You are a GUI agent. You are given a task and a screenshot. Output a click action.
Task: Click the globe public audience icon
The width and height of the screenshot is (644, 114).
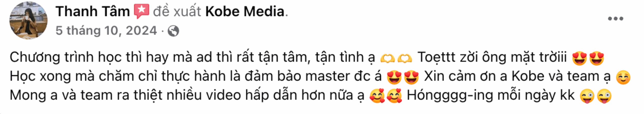click(x=174, y=31)
